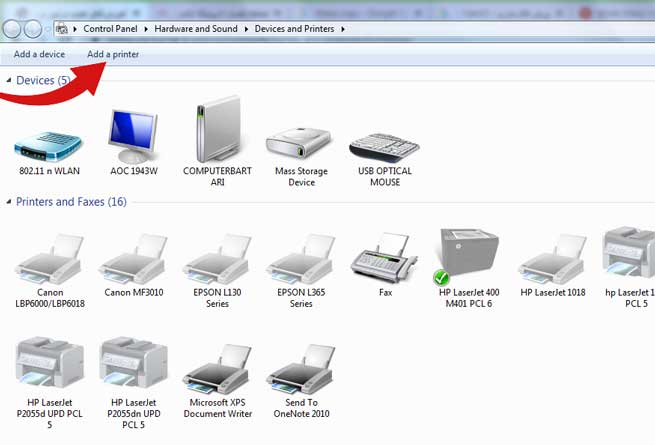This screenshot has width=655, height=445.
Task: Click the Add a device toolbar button
Action: tap(39, 54)
